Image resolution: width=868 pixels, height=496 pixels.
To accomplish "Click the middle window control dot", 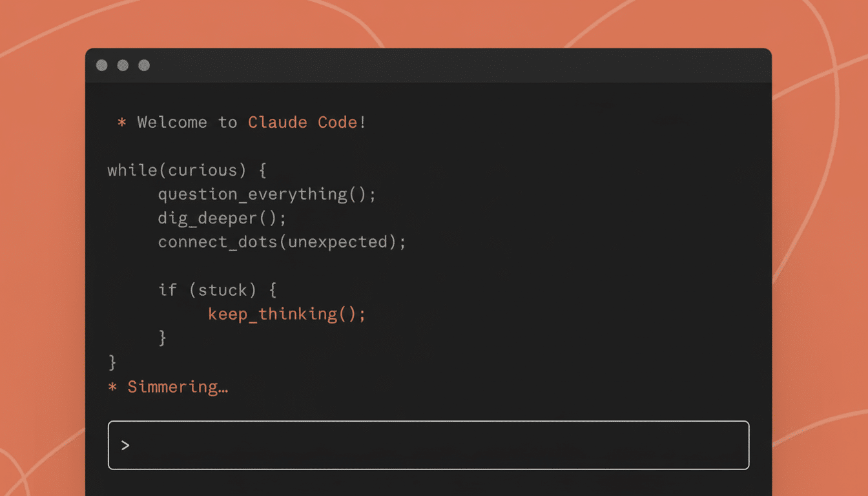I will pos(123,65).
